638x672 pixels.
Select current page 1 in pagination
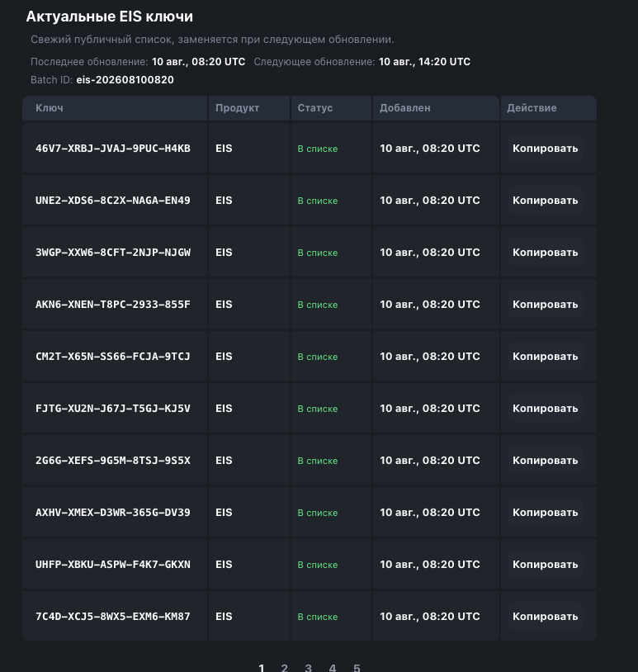pyautogui.click(x=262, y=668)
